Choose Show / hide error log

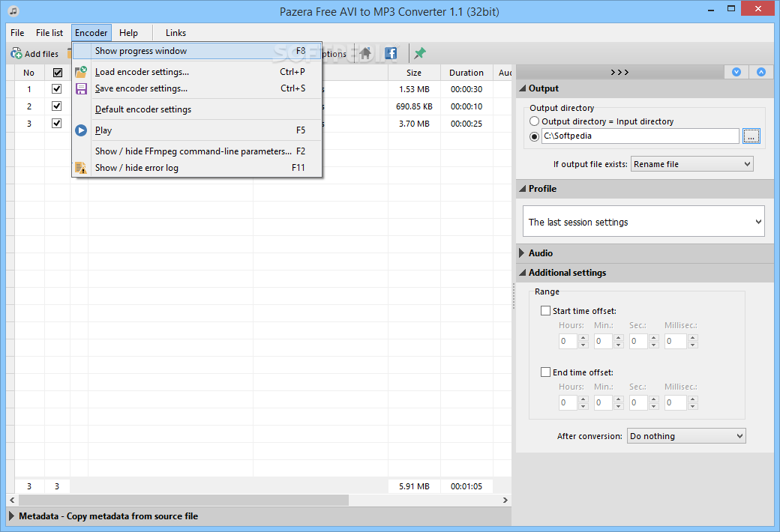point(197,168)
